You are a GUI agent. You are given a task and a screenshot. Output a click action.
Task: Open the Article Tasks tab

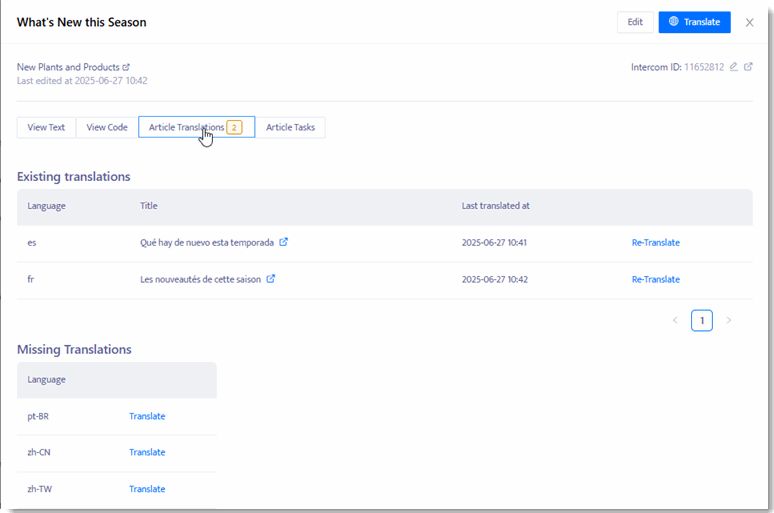point(290,127)
